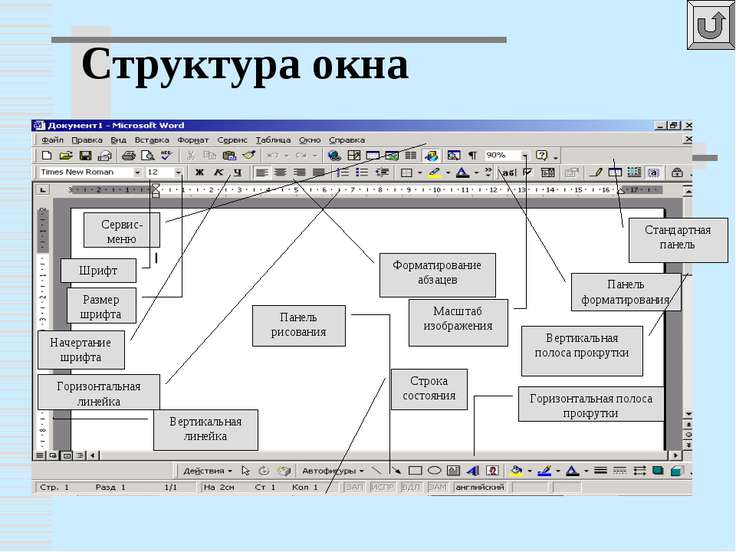The image size is (736, 552).
Task: Click the printer icon to print
Action: click(129, 155)
